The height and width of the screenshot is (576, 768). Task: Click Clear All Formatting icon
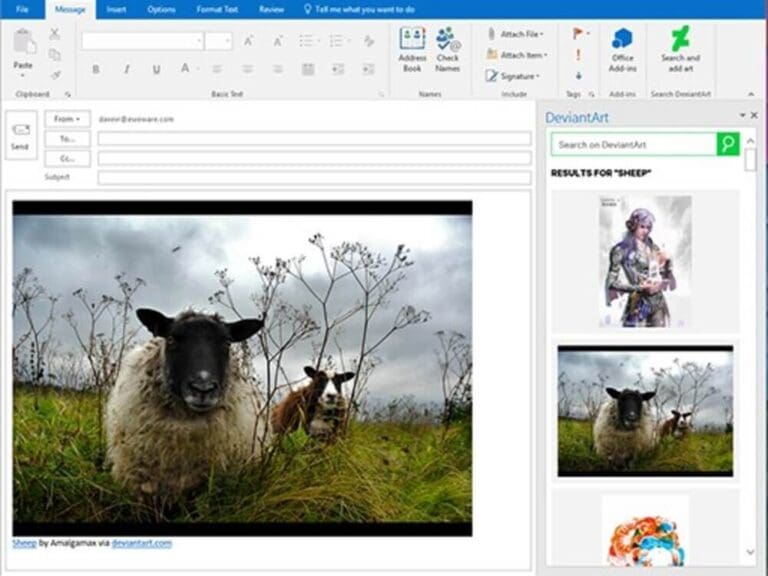pos(369,41)
